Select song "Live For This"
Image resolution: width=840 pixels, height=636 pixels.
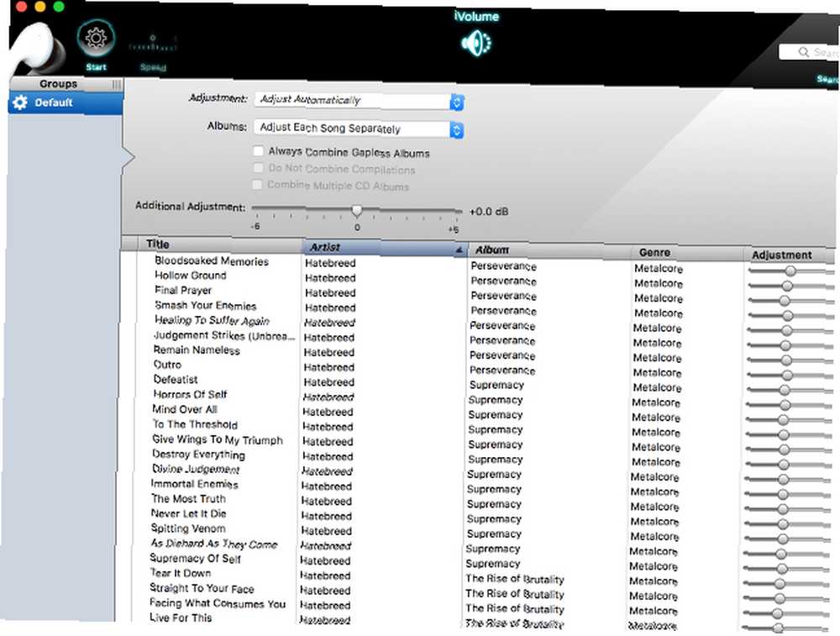pyautogui.click(x=181, y=618)
